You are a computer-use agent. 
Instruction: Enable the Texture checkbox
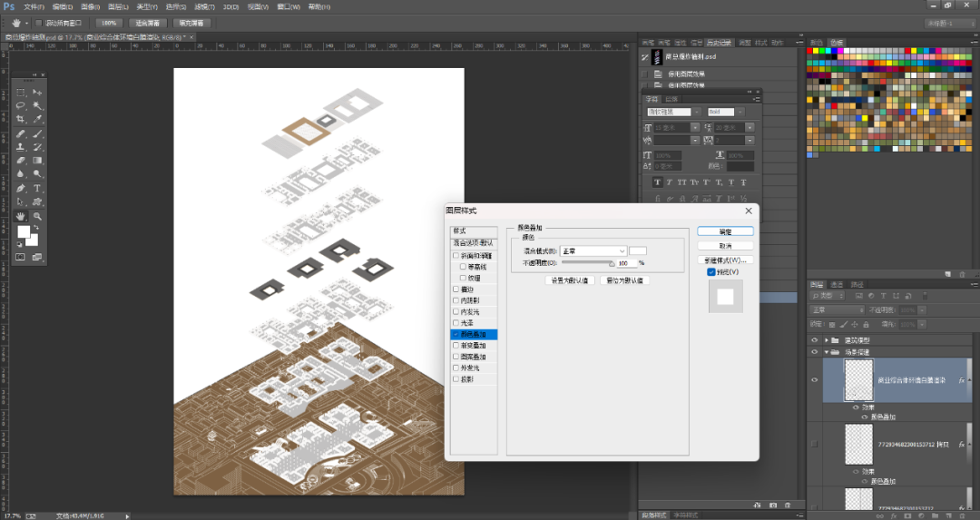pyautogui.click(x=463, y=278)
